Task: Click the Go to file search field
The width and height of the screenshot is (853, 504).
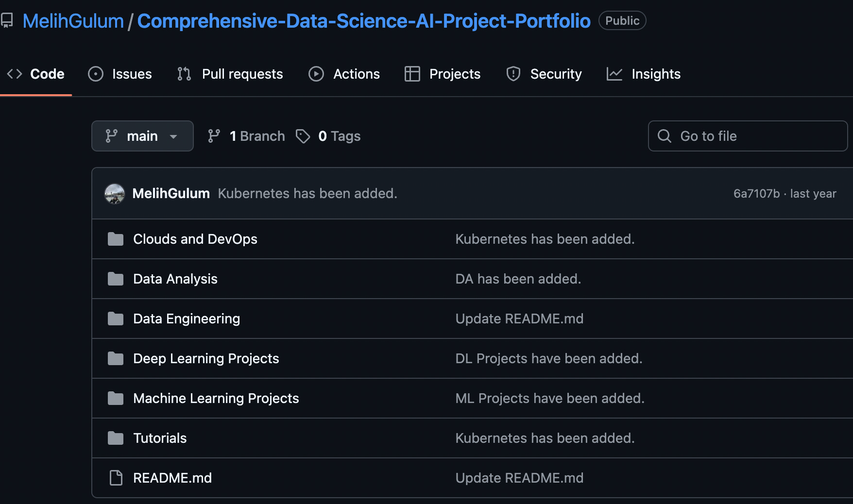Action: (748, 136)
